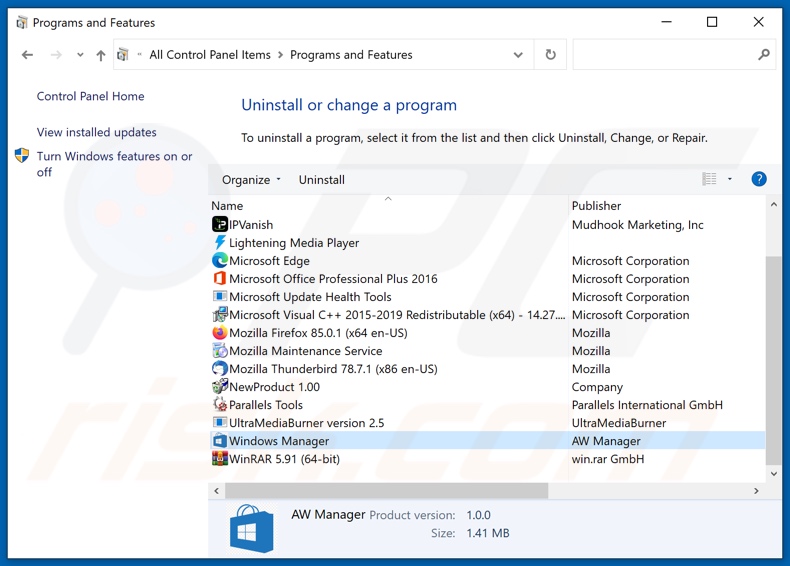Click the address bar Control Panel icon

pyautogui.click(x=123, y=54)
